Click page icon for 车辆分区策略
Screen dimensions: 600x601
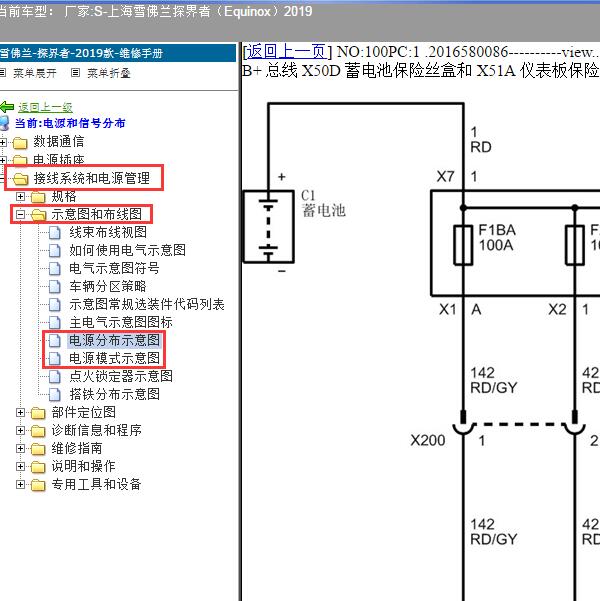click(x=55, y=287)
